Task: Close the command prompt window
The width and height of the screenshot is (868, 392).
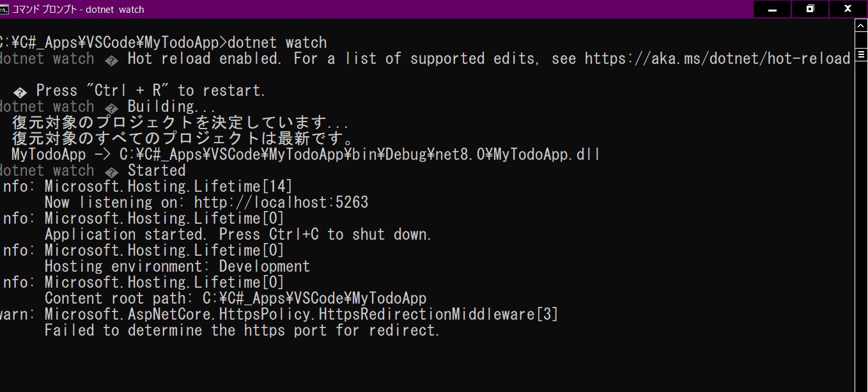Action: [847, 9]
